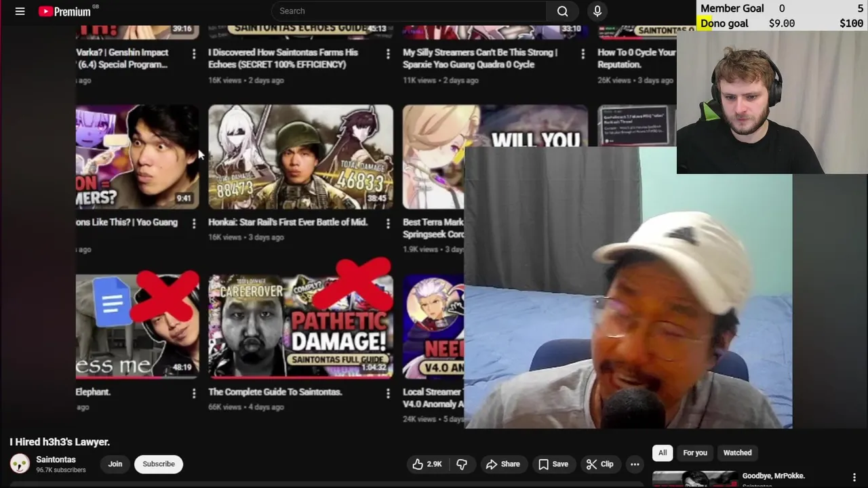Dislike the video
Viewport: 868px width, 488px height.
(x=462, y=464)
